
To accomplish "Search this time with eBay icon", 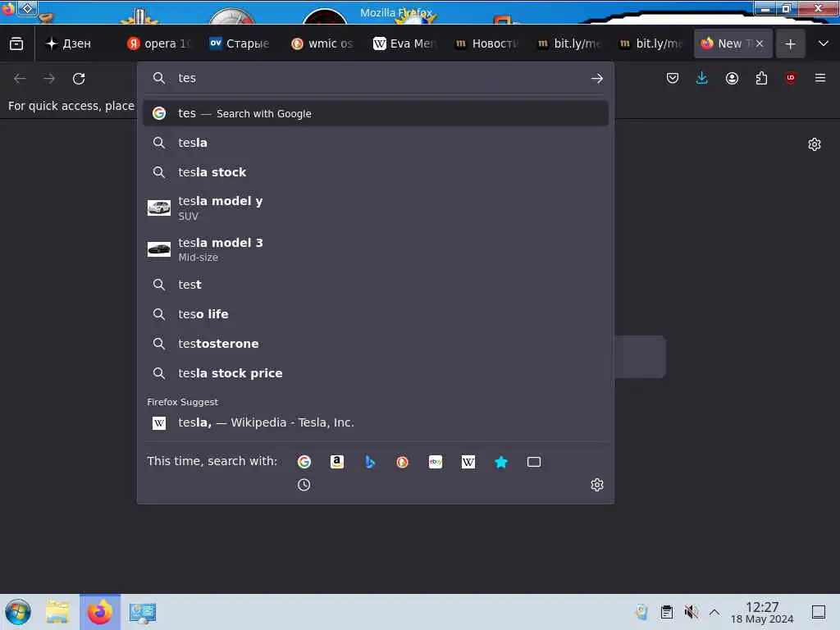I will pos(436,462).
